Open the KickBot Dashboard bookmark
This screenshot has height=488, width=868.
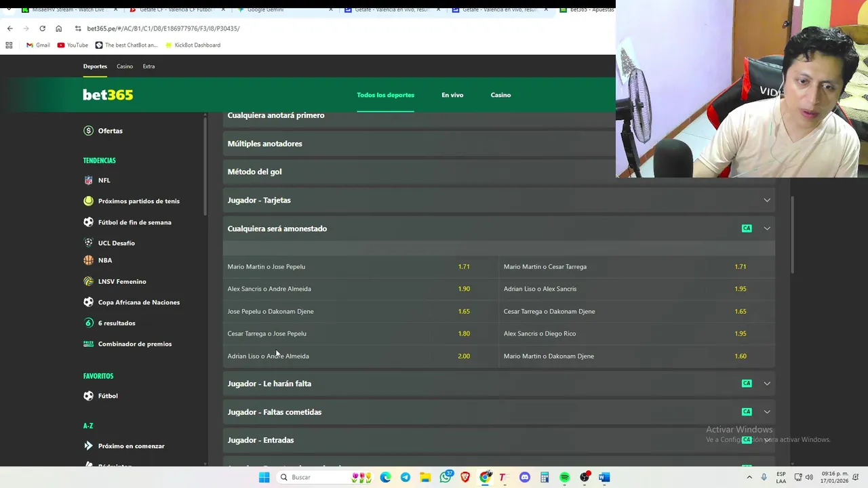click(193, 45)
